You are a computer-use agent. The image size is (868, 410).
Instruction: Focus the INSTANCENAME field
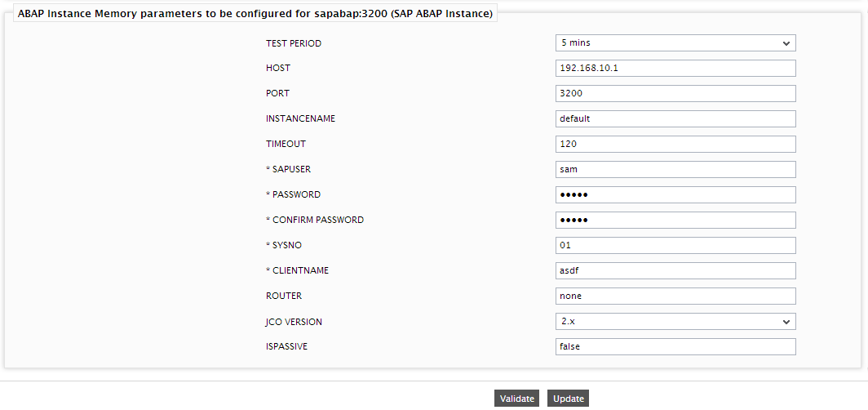coord(675,118)
